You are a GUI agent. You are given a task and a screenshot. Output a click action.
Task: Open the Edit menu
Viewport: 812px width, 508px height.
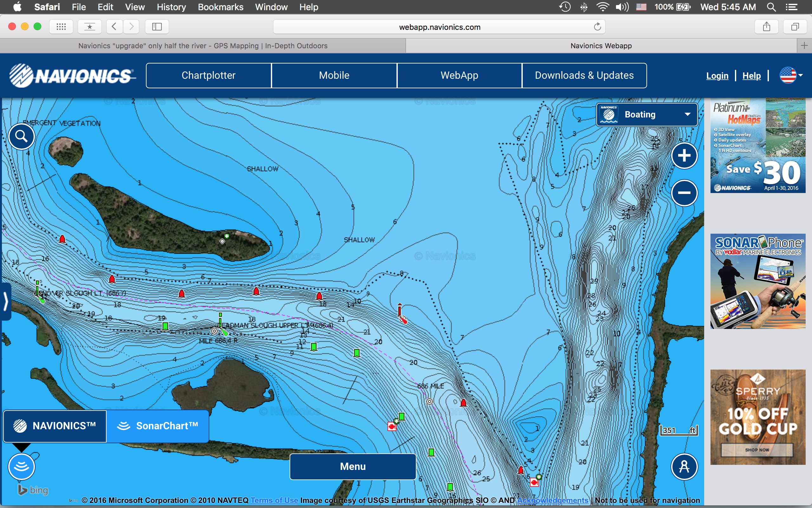105,7
